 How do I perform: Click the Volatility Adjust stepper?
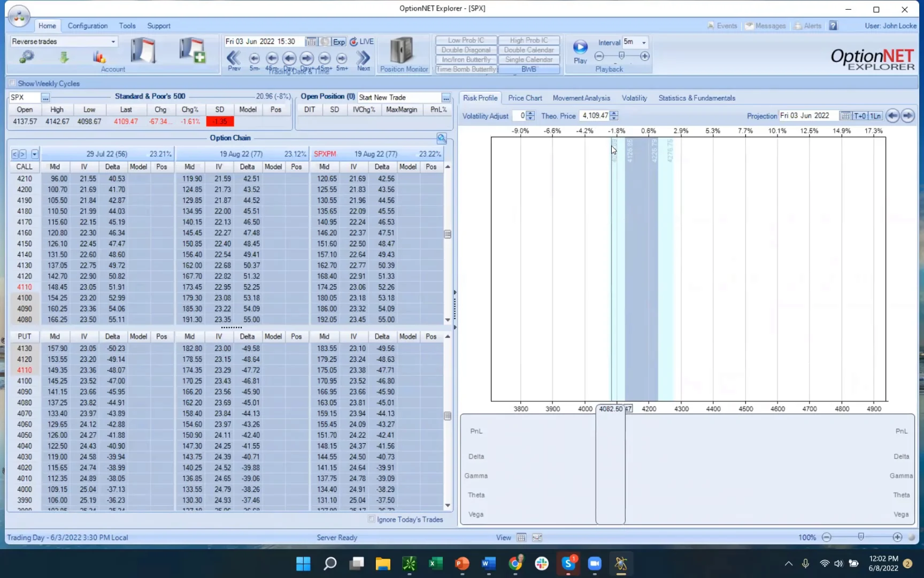tap(530, 116)
